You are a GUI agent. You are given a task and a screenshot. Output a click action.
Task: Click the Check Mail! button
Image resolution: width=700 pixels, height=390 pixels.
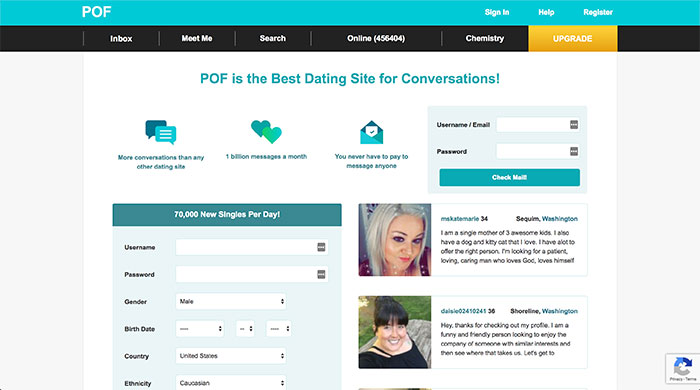coord(509,177)
